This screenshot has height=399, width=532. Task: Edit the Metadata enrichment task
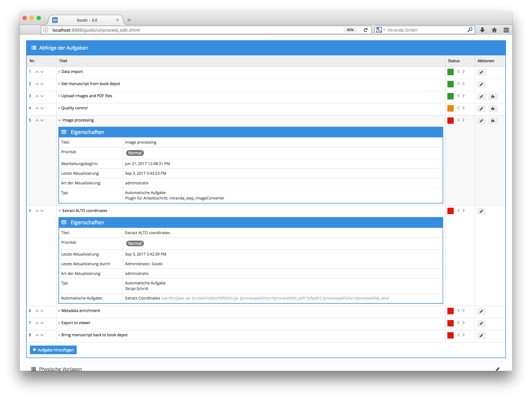(x=481, y=311)
